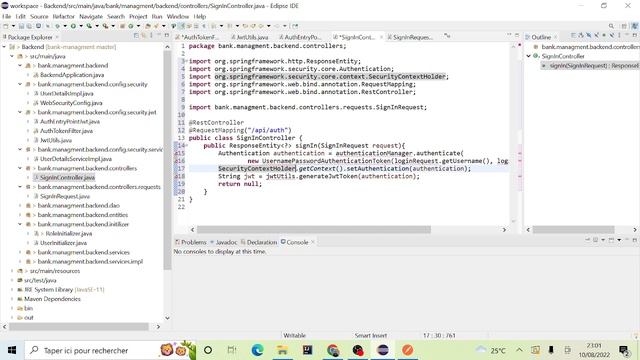Image resolution: width=640 pixels, height=360 pixels.
Task: Toggle Hide Fields in Outline toolbar
Action: pyautogui.click(x=589, y=36)
